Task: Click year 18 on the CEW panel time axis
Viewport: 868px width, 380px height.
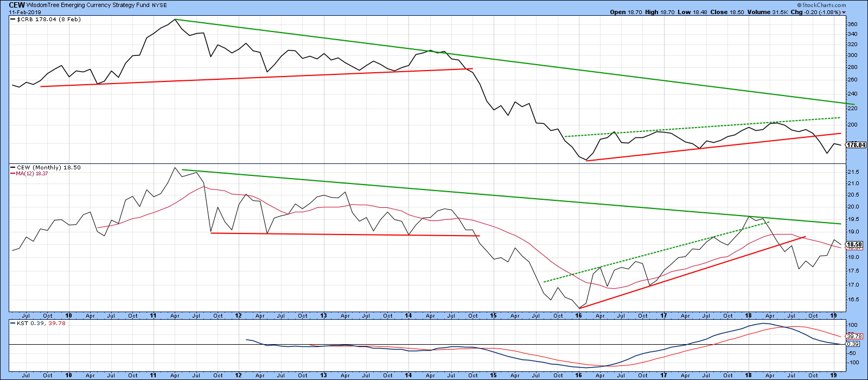Action: coord(749,315)
